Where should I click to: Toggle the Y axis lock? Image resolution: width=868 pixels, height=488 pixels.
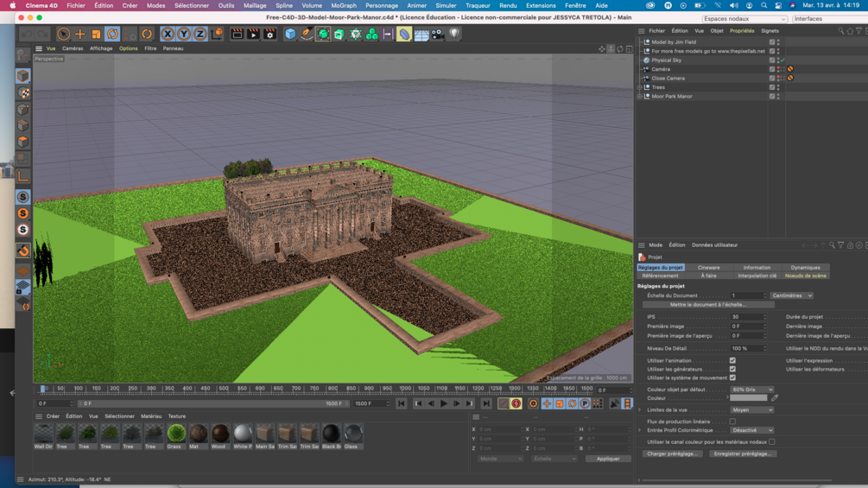pyautogui.click(x=184, y=35)
